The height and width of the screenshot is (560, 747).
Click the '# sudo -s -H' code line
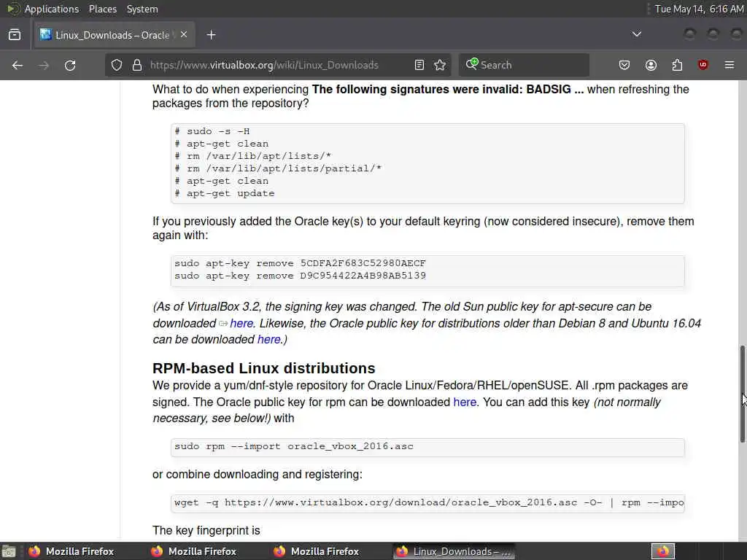click(212, 131)
